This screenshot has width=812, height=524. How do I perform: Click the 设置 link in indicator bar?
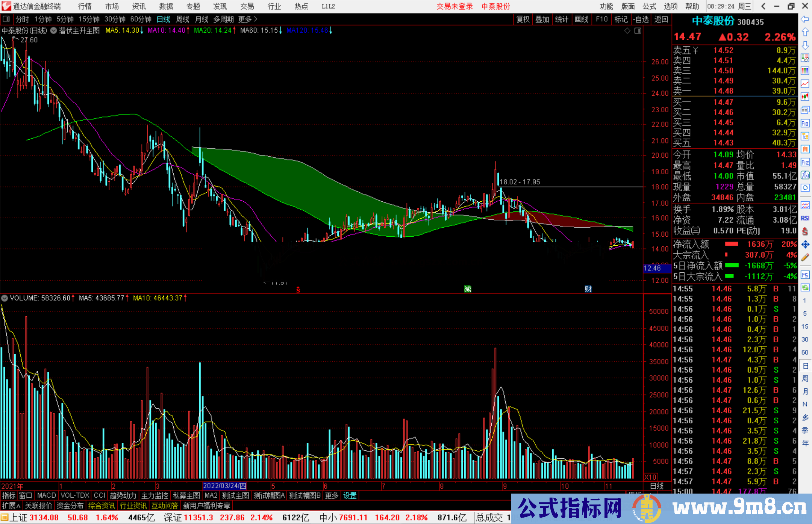coord(350,495)
